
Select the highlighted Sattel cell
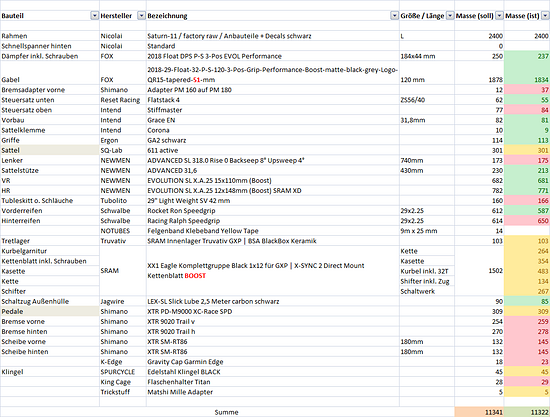click(x=50, y=150)
